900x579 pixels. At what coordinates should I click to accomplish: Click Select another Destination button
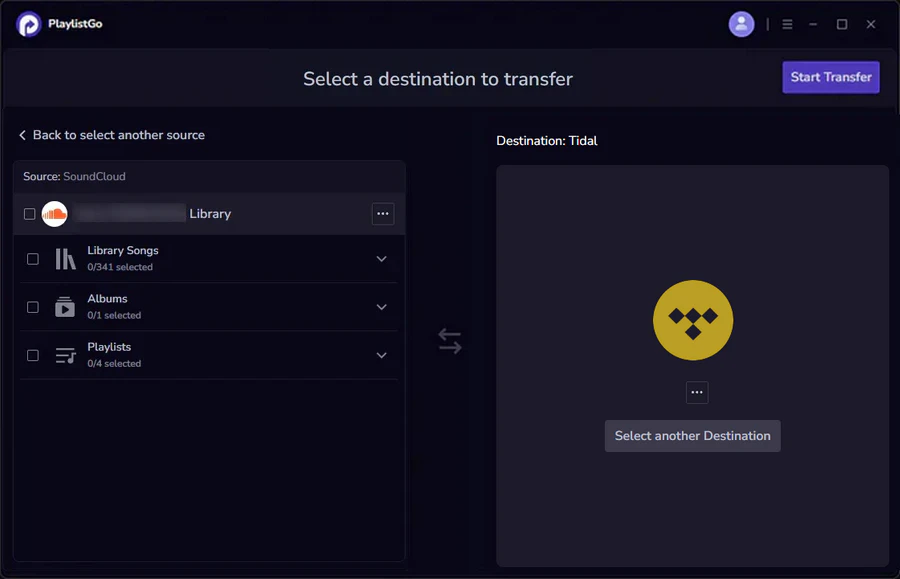coord(692,436)
